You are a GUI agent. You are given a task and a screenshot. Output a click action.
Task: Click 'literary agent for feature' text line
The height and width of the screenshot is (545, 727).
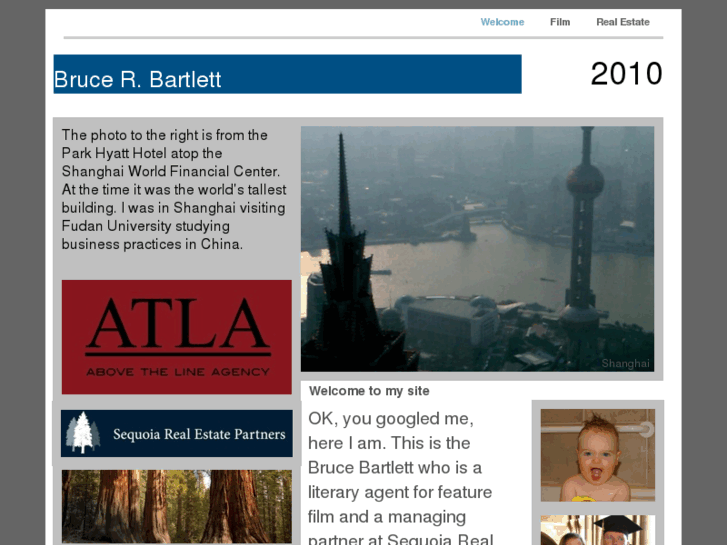(400, 492)
